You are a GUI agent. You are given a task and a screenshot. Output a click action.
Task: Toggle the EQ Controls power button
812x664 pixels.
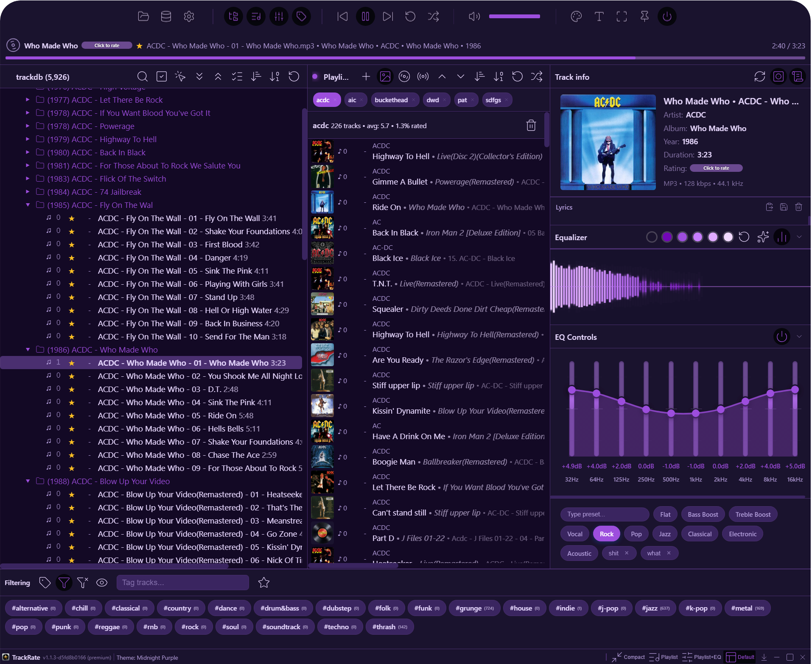781,336
